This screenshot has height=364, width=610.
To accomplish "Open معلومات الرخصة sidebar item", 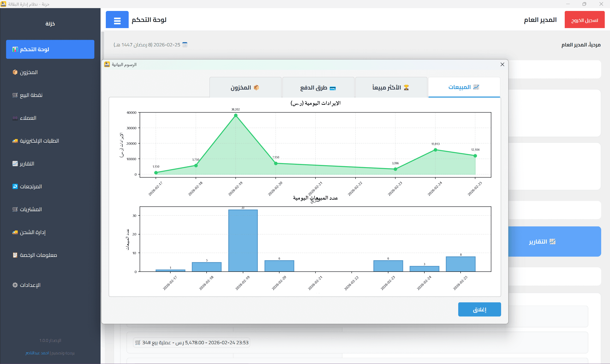I will coord(38,255).
